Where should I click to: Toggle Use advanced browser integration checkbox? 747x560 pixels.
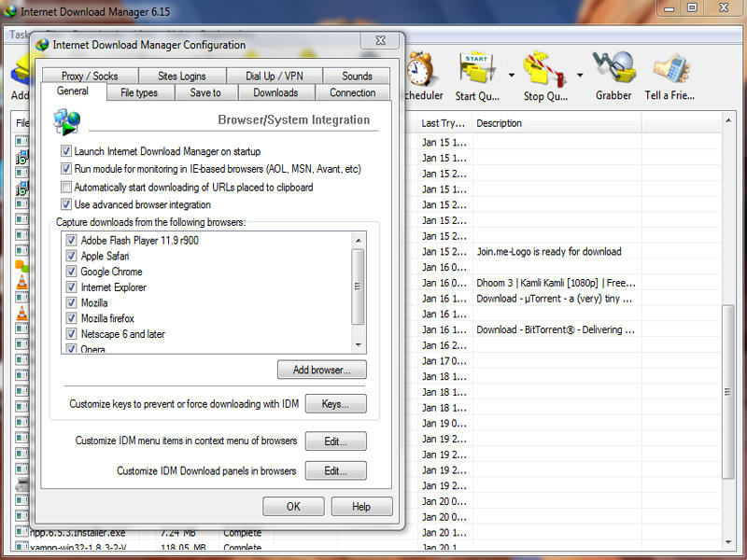(x=66, y=204)
